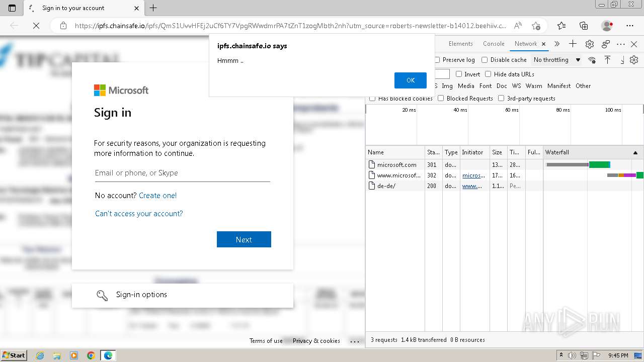Open the Windows Start menu

[14, 355]
